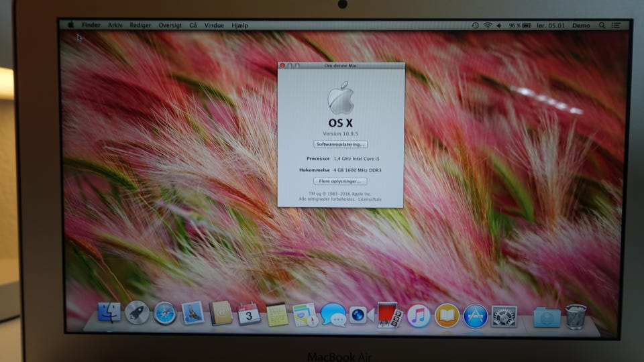Open the yellow Notes app in Dock
The height and width of the screenshot is (362, 644).
[277, 315]
